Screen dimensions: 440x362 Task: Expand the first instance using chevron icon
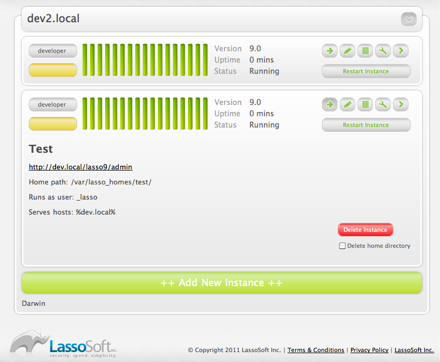(x=401, y=51)
